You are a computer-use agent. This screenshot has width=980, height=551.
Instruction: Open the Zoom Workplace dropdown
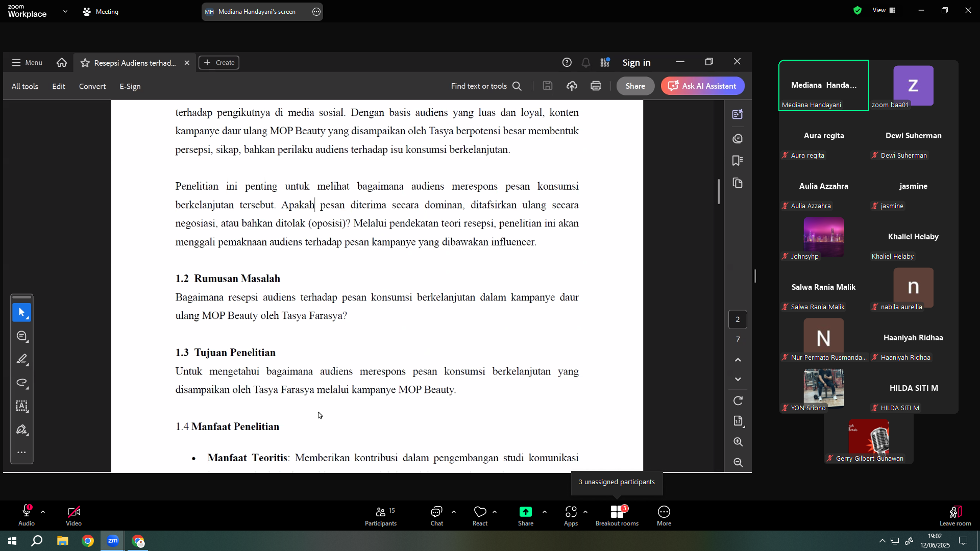coord(65,11)
